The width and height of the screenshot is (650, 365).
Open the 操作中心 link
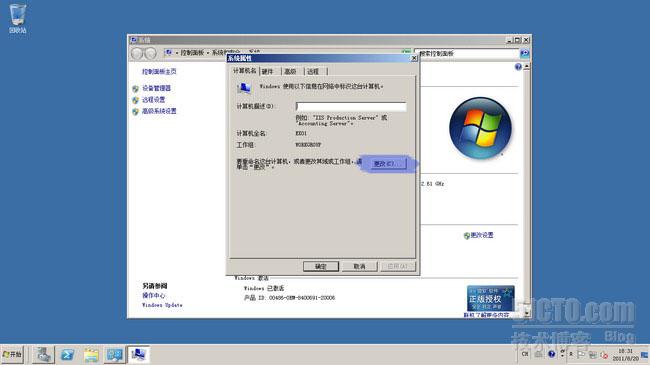153,295
